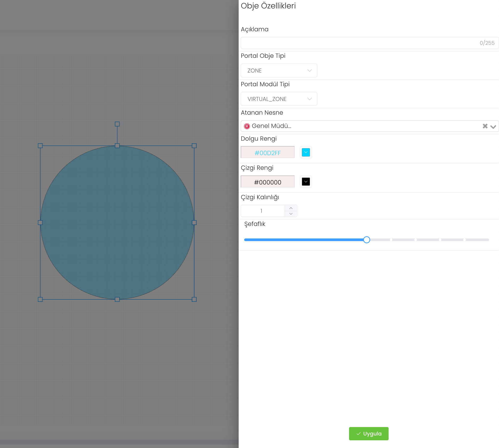Open the cyan fill color swatch picker
499x448 pixels.
(x=306, y=152)
